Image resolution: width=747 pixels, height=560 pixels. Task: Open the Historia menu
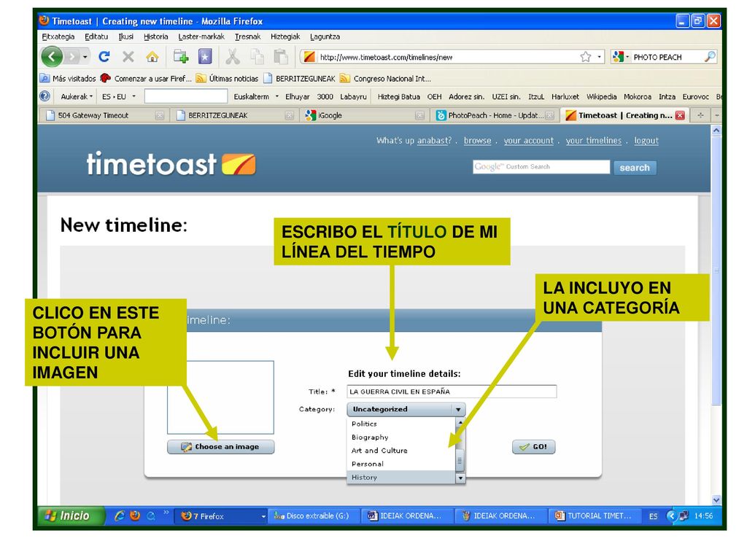(156, 36)
